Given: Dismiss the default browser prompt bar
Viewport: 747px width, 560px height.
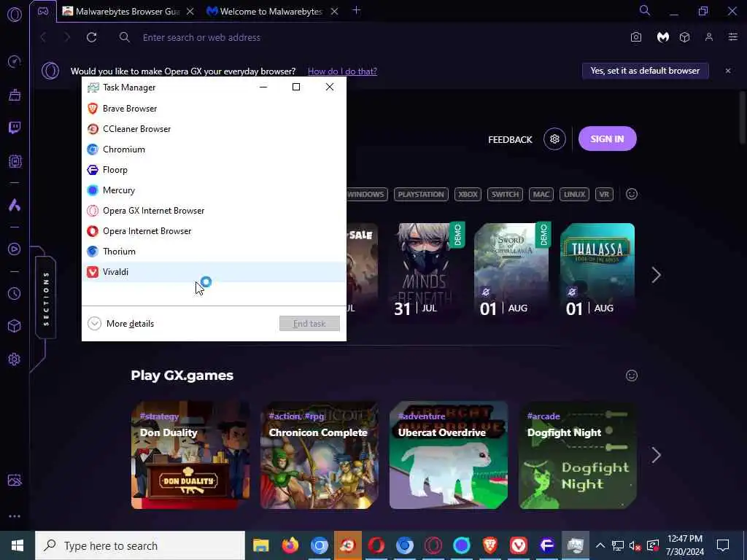Looking at the screenshot, I should coord(728,71).
